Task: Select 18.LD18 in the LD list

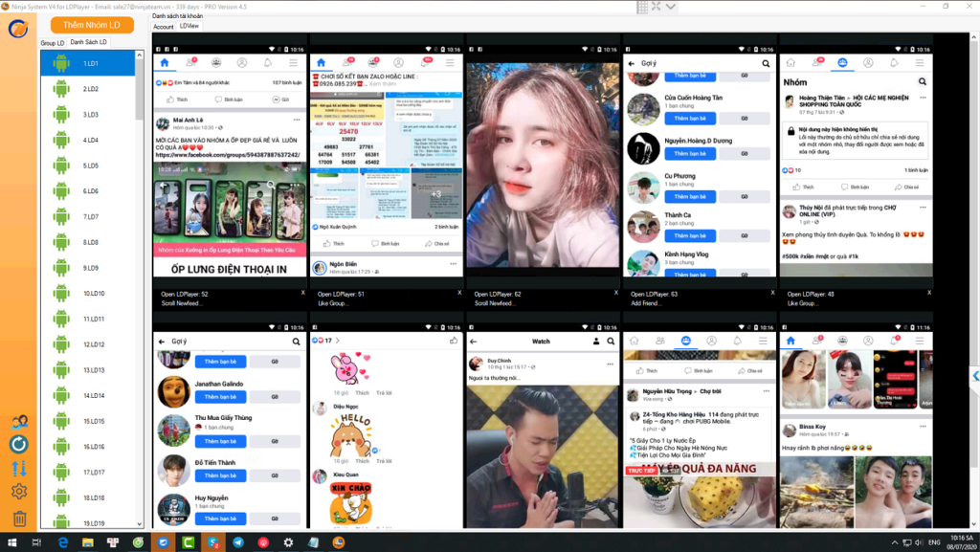Action: pyautogui.click(x=87, y=498)
